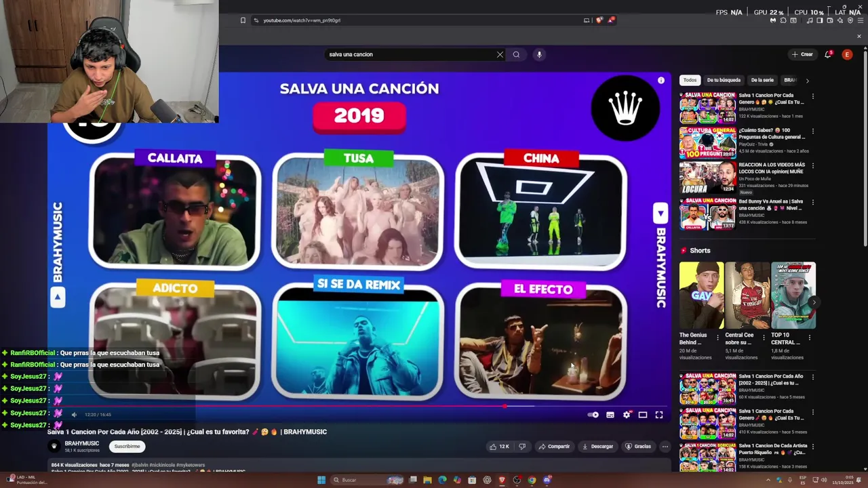Open Salva 1 Cancion Por Cada Año 2002-2025 suggestion
Viewport: 868px width, 488px height.
click(x=707, y=388)
